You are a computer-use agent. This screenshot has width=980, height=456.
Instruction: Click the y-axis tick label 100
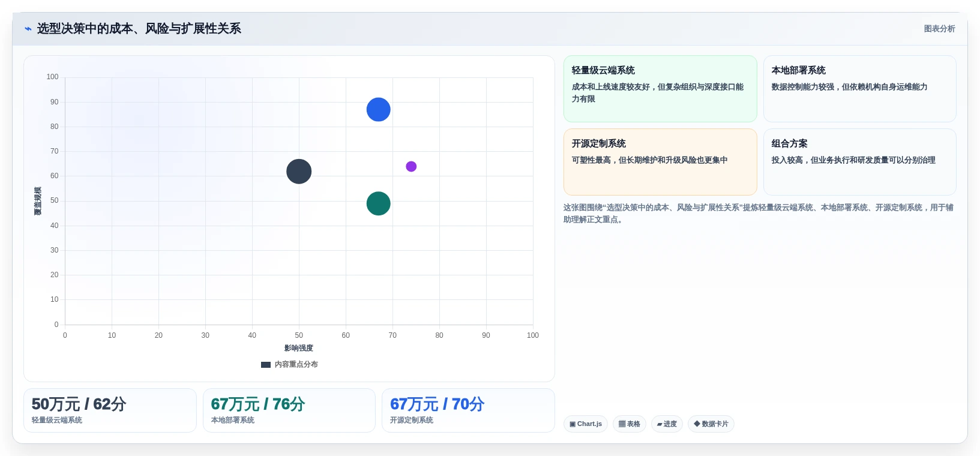point(53,77)
